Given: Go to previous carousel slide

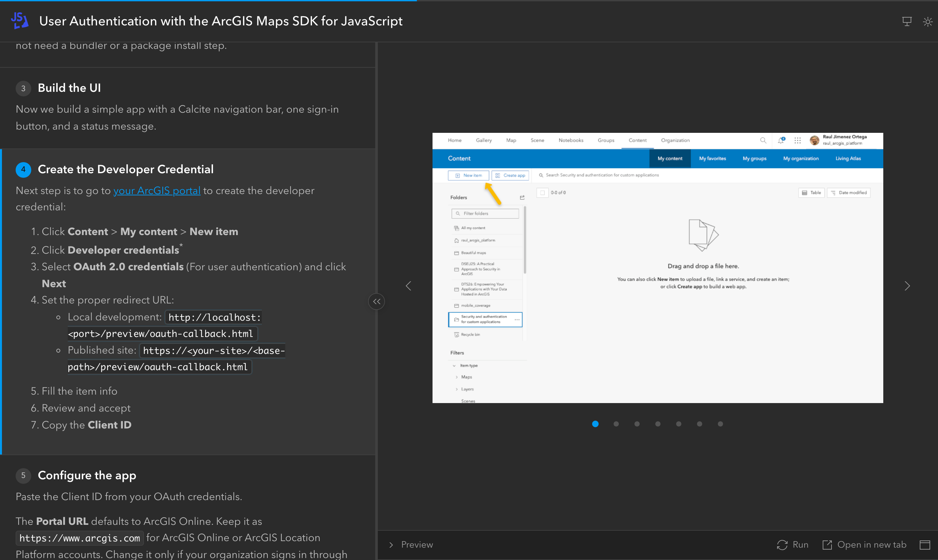Looking at the screenshot, I should point(408,286).
